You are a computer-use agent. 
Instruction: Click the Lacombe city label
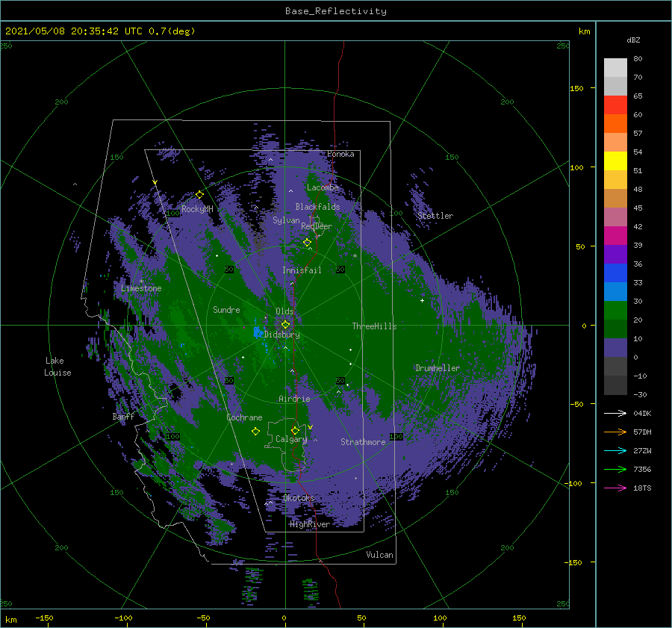pos(323,187)
